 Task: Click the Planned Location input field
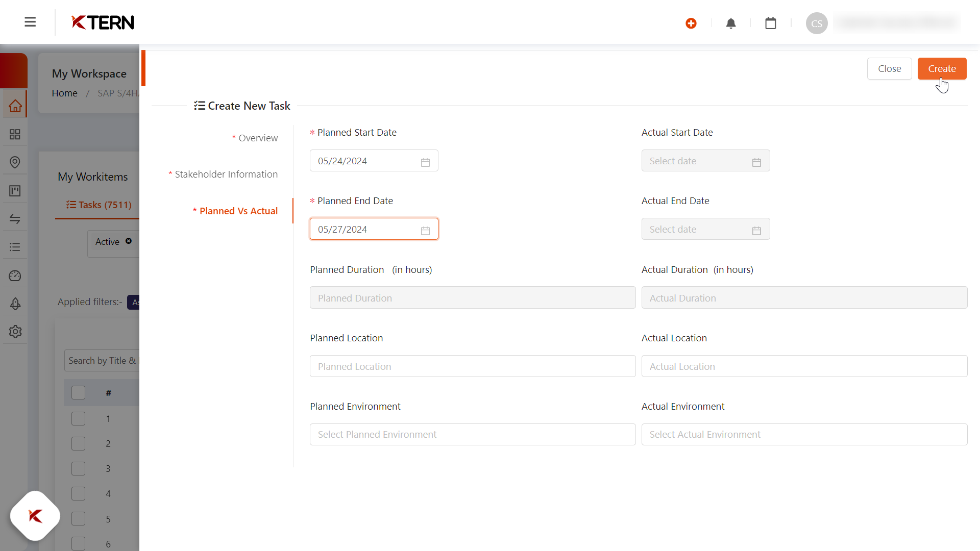[x=472, y=366]
